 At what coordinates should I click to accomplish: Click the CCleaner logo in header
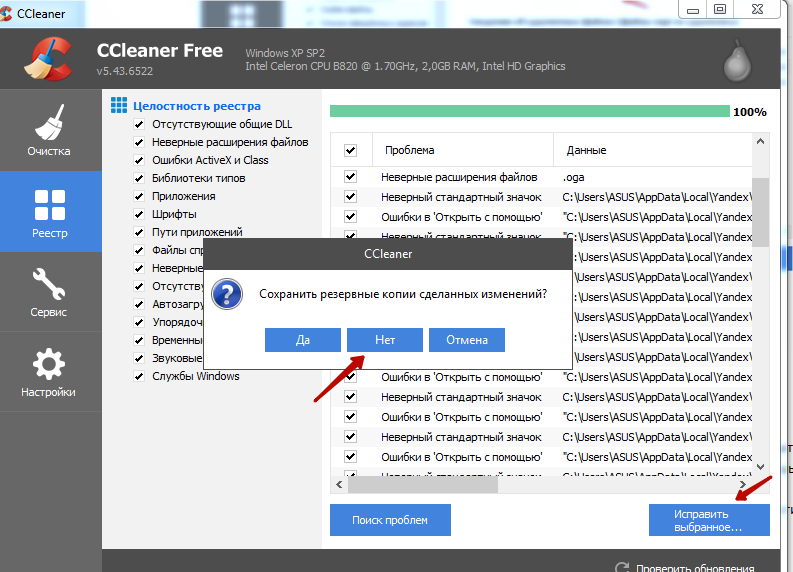[x=48, y=59]
